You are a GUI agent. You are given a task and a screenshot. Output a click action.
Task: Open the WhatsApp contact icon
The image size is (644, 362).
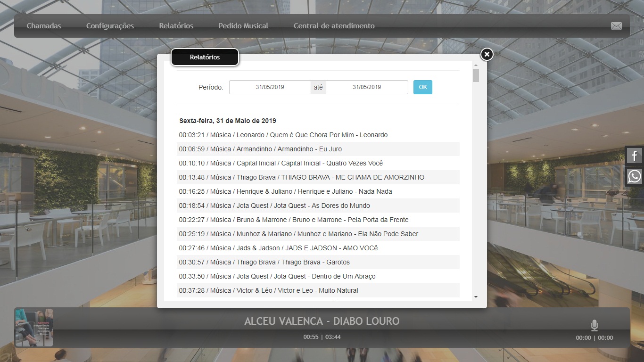pyautogui.click(x=635, y=176)
